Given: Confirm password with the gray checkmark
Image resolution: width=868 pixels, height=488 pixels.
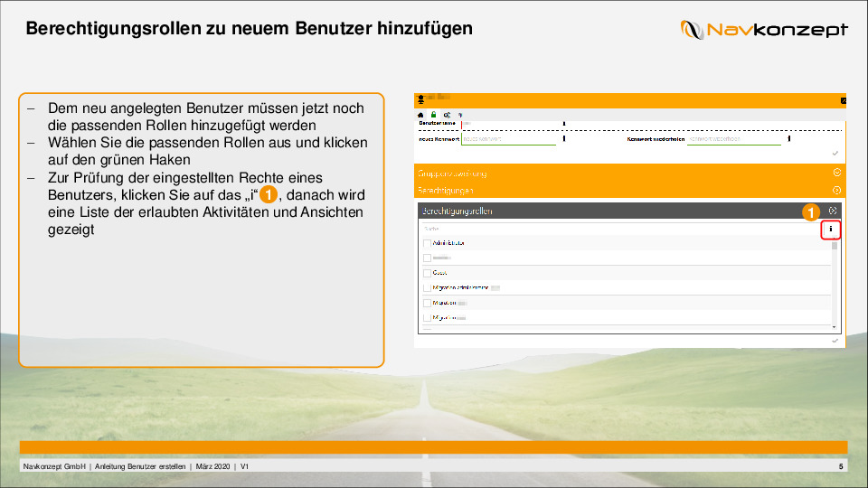Looking at the screenshot, I should tap(835, 154).
